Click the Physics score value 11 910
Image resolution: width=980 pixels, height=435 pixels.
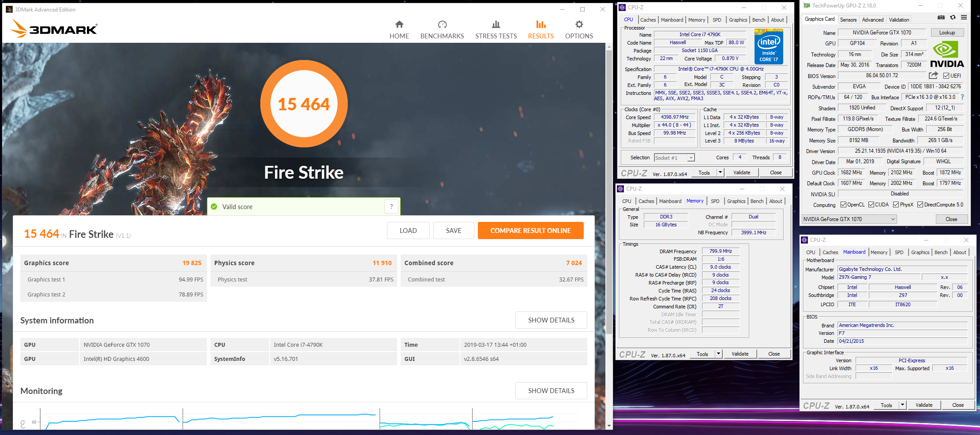click(x=382, y=263)
